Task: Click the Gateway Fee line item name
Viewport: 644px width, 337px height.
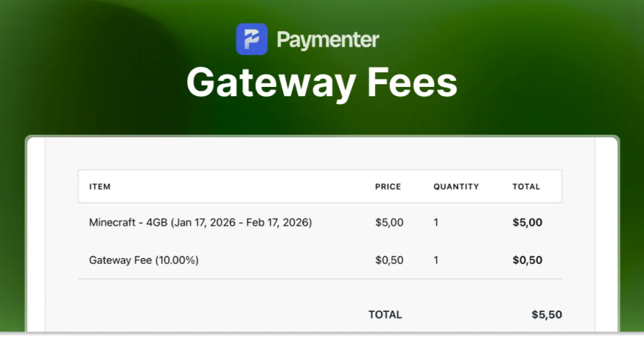Action: click(x=121, y=260)
